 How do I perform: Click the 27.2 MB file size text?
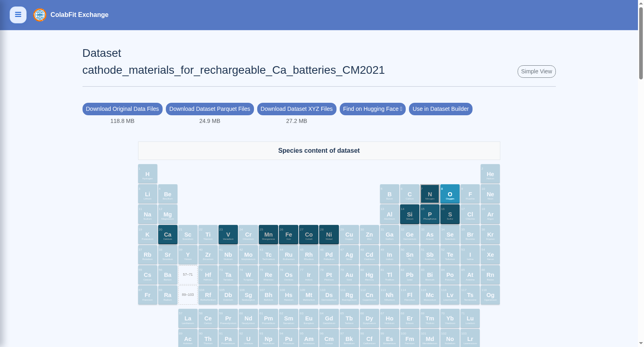coord(297,121)
